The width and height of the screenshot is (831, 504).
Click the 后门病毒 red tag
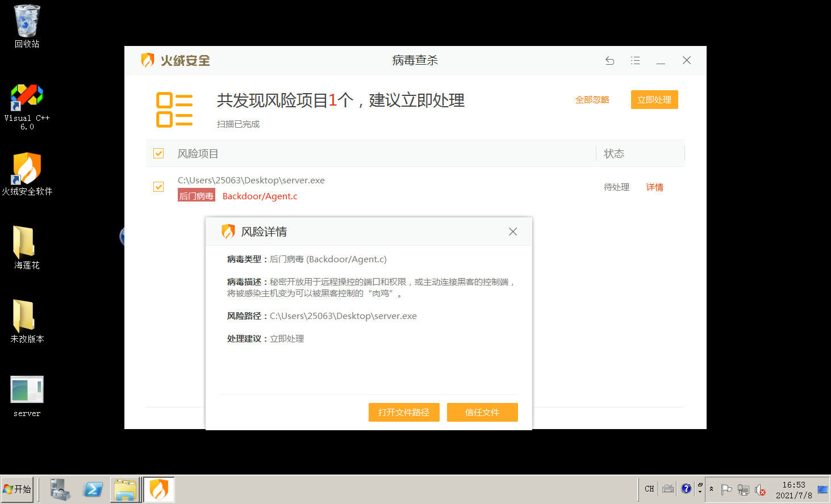(197, 196)
